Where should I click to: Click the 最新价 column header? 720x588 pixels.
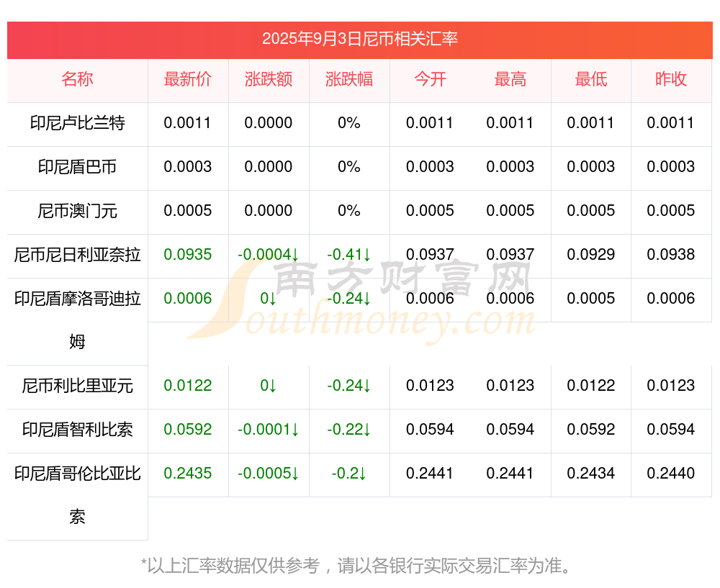coord(188,79)
